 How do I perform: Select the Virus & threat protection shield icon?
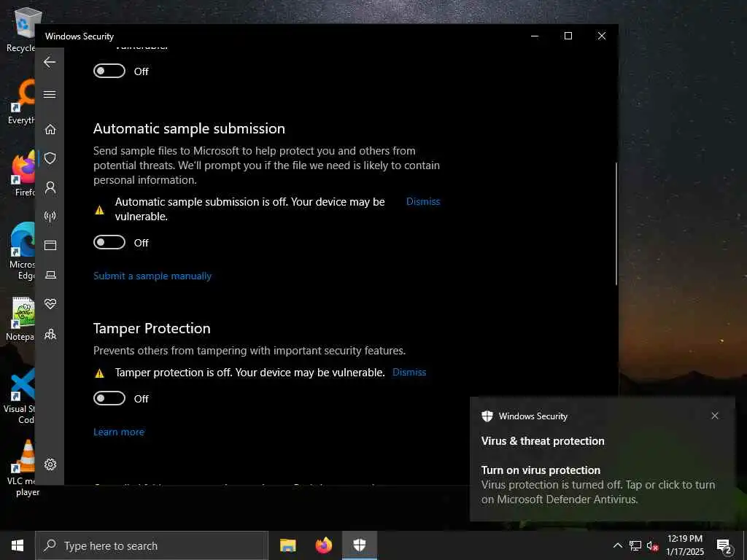tap(50, 158)
